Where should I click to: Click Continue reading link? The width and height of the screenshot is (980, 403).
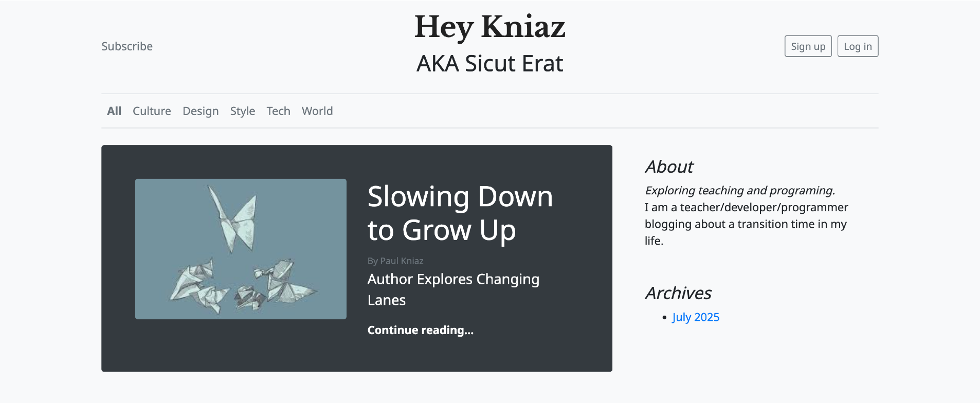[420, 330]
